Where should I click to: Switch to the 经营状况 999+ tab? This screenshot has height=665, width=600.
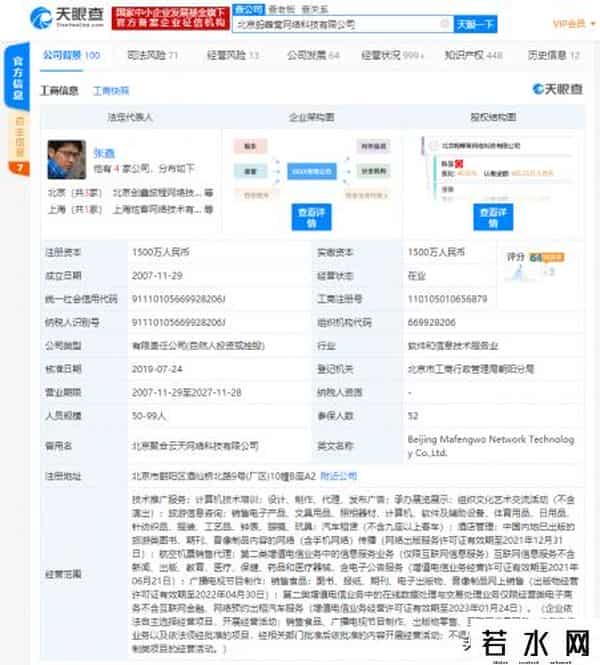click(x=393, y=55)
